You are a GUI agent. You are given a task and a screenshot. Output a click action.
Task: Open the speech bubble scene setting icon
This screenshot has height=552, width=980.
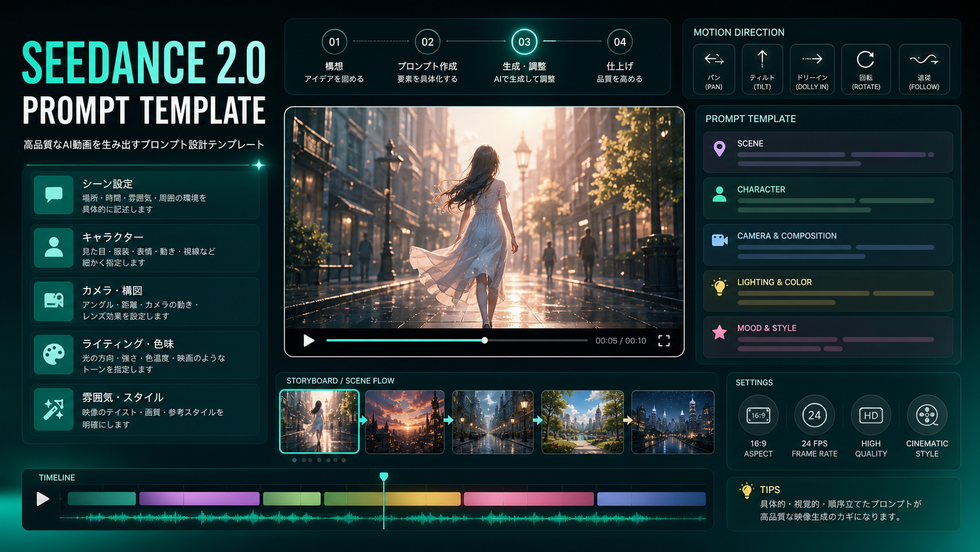tap(54, 195)
